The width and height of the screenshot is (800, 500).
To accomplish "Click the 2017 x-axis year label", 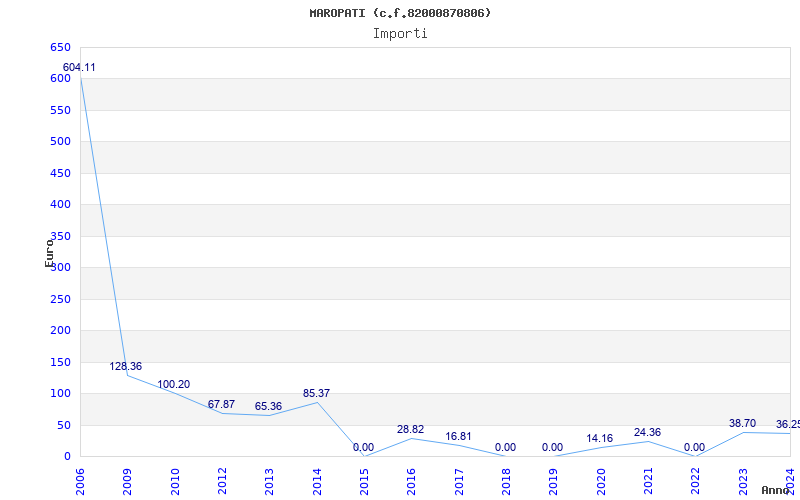I will (459, 482).
